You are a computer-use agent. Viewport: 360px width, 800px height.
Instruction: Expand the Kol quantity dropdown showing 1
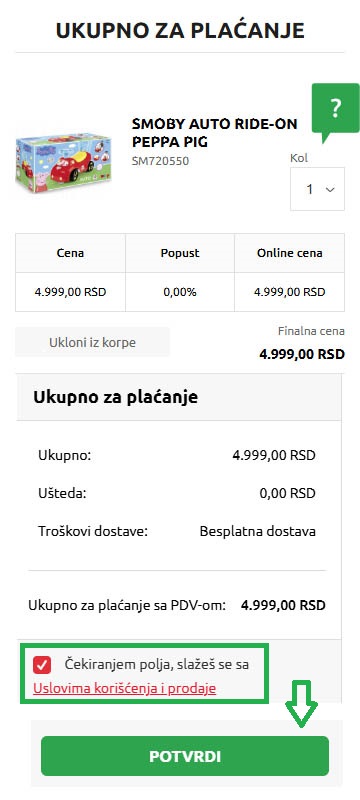(317, 189)
